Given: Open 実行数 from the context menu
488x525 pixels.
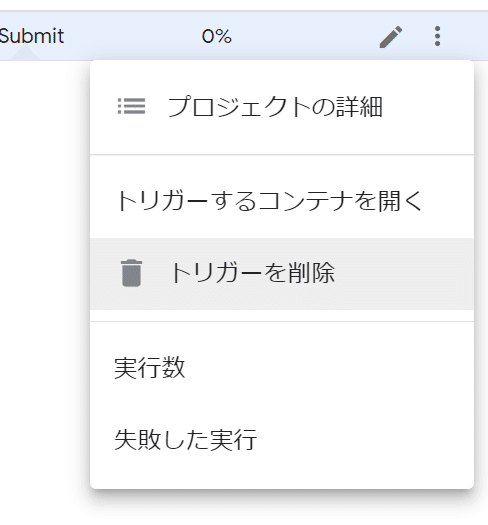Looking at the screenshot, I should pos(282,368).
